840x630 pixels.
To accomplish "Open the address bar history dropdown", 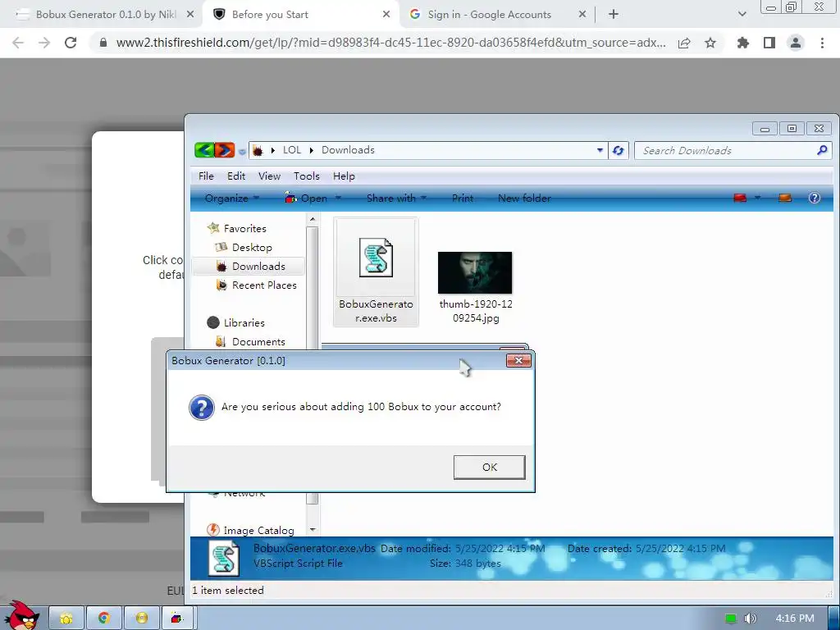I will coord(600,151).
